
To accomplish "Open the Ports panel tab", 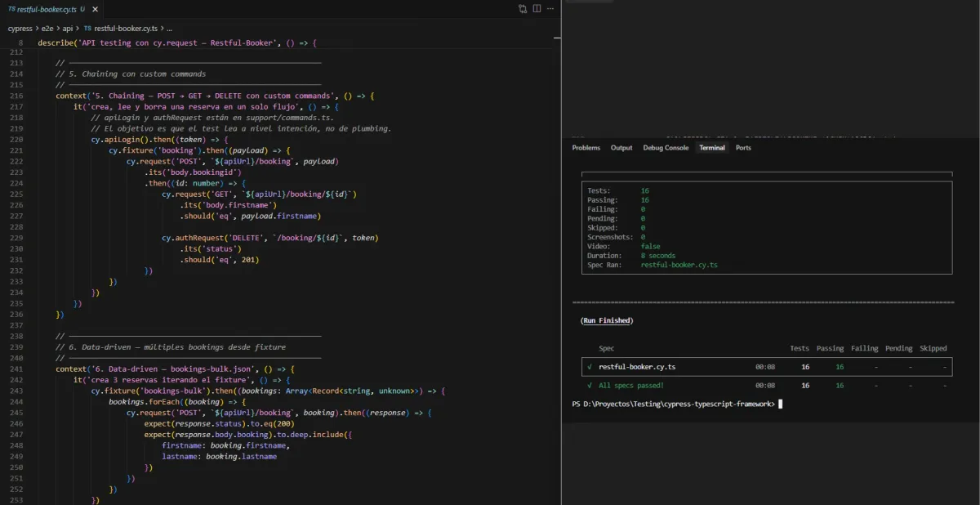I will (x=743, y=148).
